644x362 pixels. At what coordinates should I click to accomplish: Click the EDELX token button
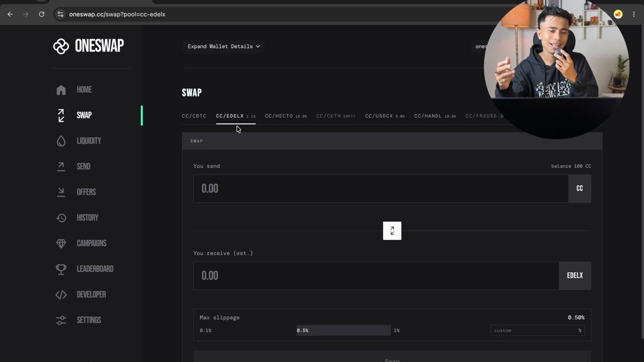pyautogui.click(x=575, y=276)
